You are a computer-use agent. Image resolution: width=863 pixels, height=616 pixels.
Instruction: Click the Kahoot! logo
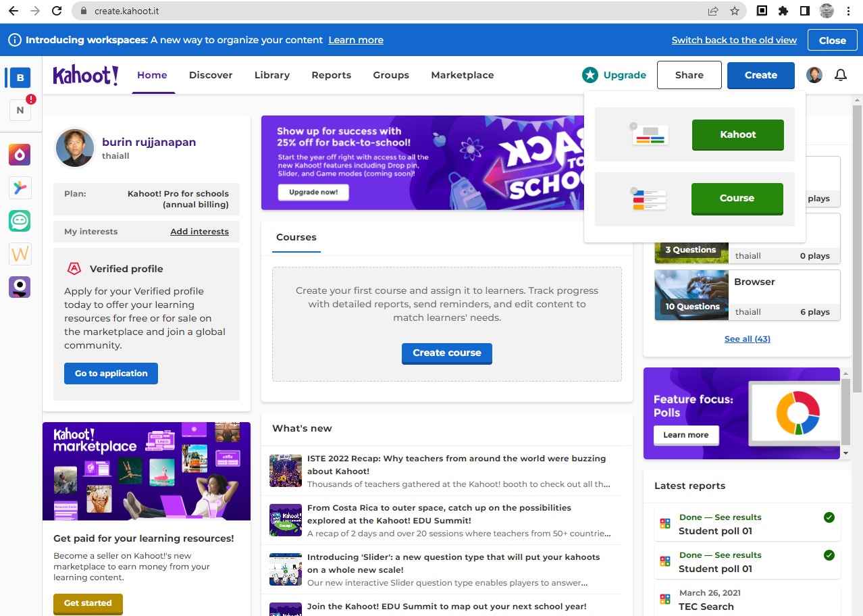(x=86, y=75)
